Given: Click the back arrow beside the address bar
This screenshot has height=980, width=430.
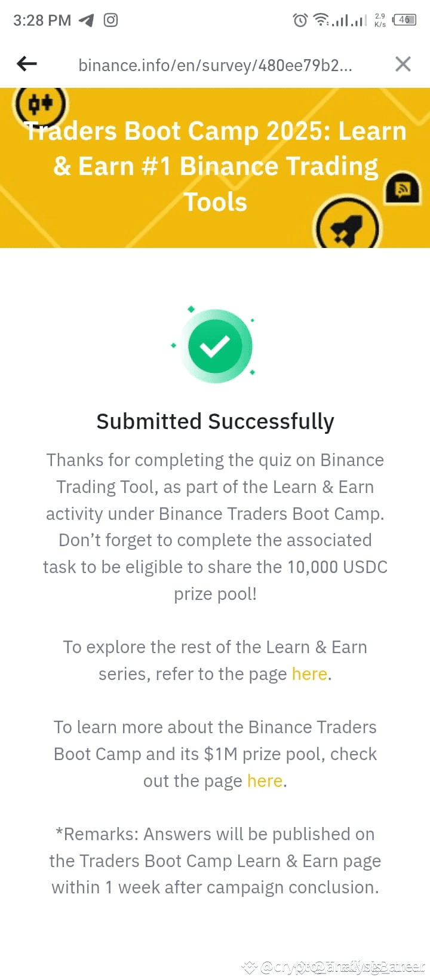Looking at the screenshot, I should pos(26,64).
